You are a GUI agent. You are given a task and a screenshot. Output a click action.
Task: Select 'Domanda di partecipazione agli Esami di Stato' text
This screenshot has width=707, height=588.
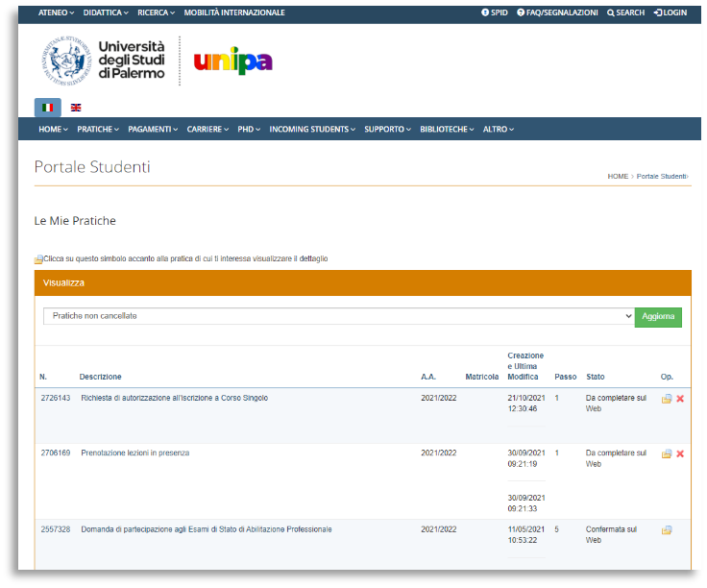click(207, 529)
